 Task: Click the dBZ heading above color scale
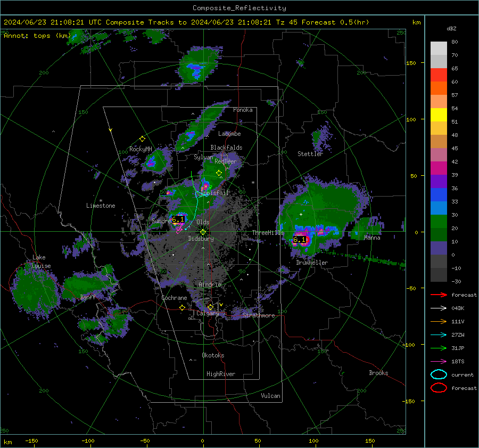click(451, 29)
